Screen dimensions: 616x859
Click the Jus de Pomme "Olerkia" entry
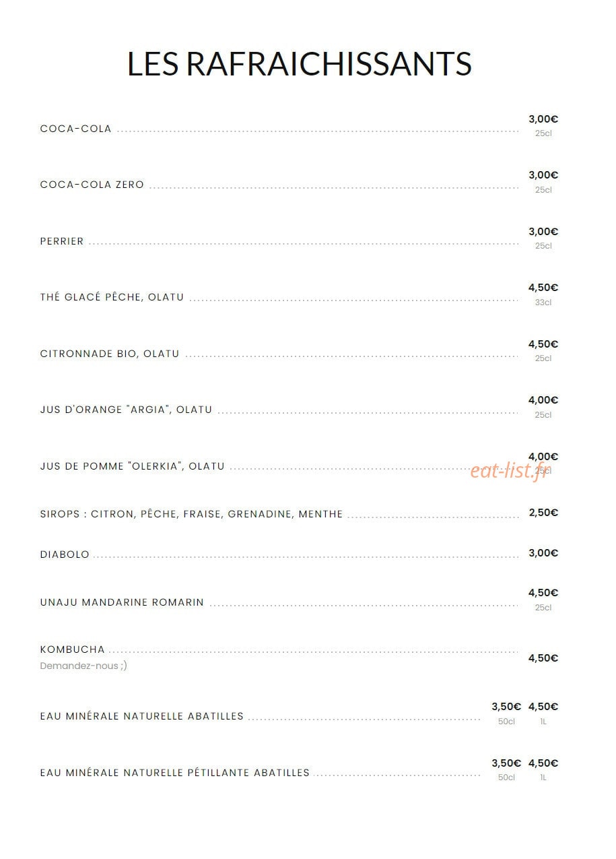pos(132,466)
